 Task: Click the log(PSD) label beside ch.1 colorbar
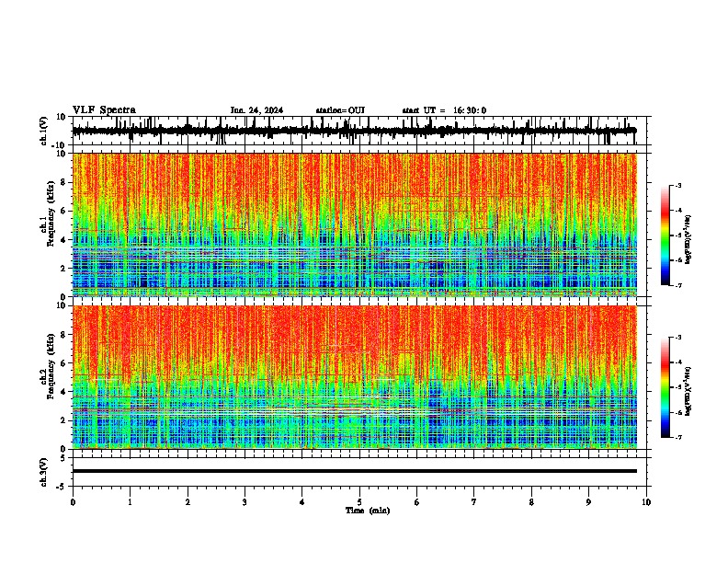[x=688, y=239]
